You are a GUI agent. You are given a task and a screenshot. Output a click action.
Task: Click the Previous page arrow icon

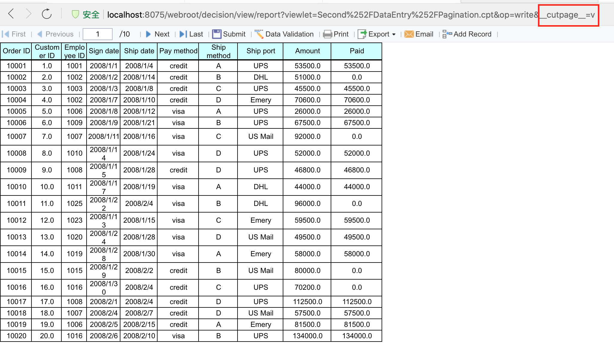(40, 34)
